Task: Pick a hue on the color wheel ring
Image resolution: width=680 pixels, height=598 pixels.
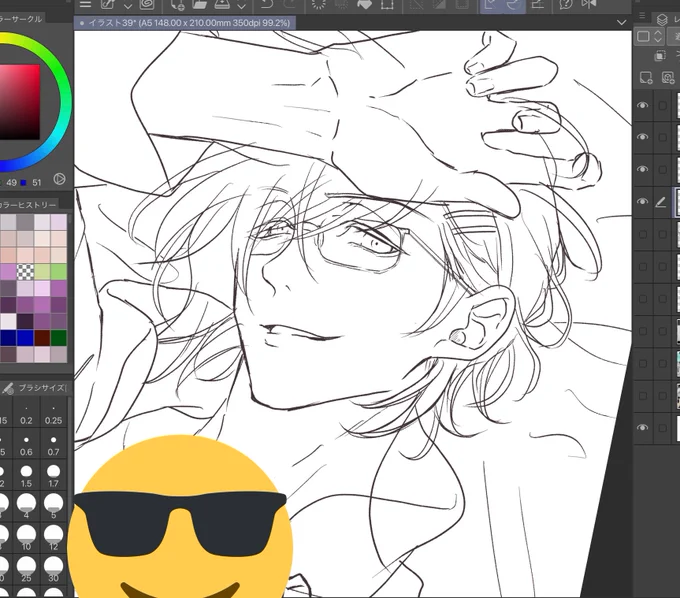Action: (64, 104)
